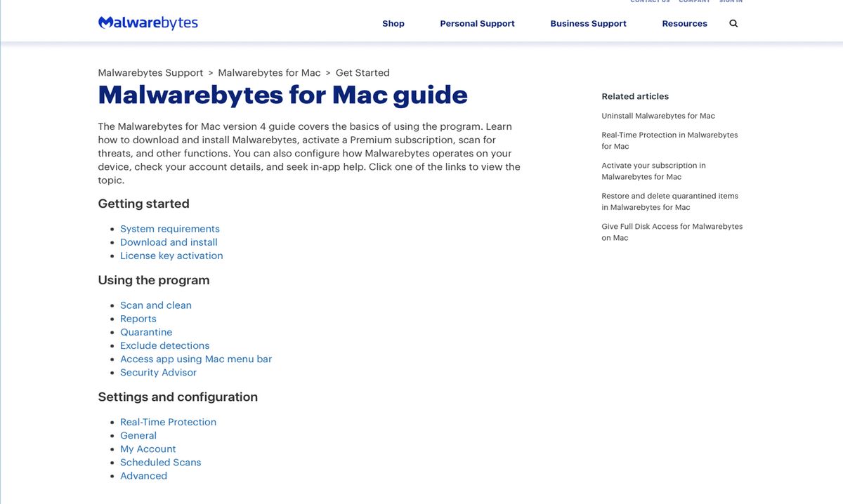Screen dimensions: 843x504
Task: Navigate to Malwarebytes Support breadcrumb
Action: pos(150,72)
